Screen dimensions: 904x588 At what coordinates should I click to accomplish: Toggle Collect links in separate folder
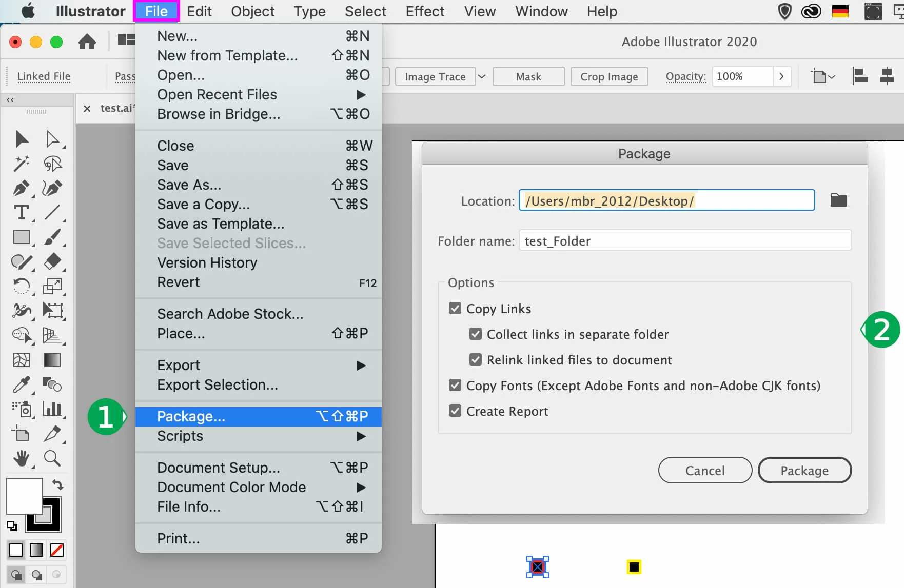click(x=476, y=334)
